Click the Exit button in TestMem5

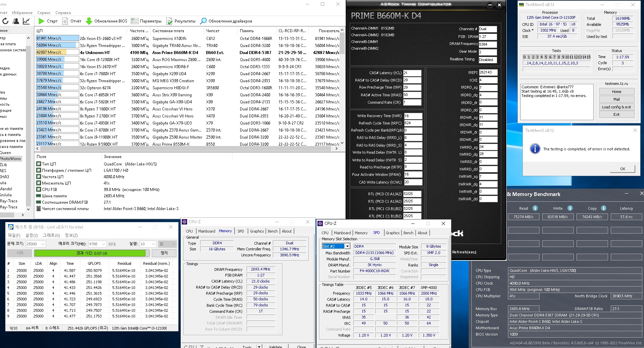[x=616, y=114]
